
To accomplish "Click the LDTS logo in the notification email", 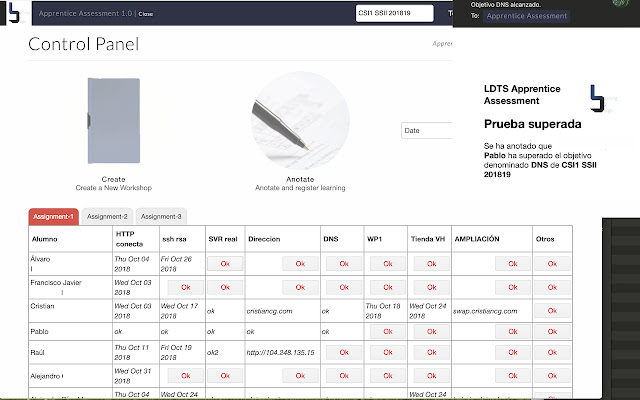I will (597, 98).
